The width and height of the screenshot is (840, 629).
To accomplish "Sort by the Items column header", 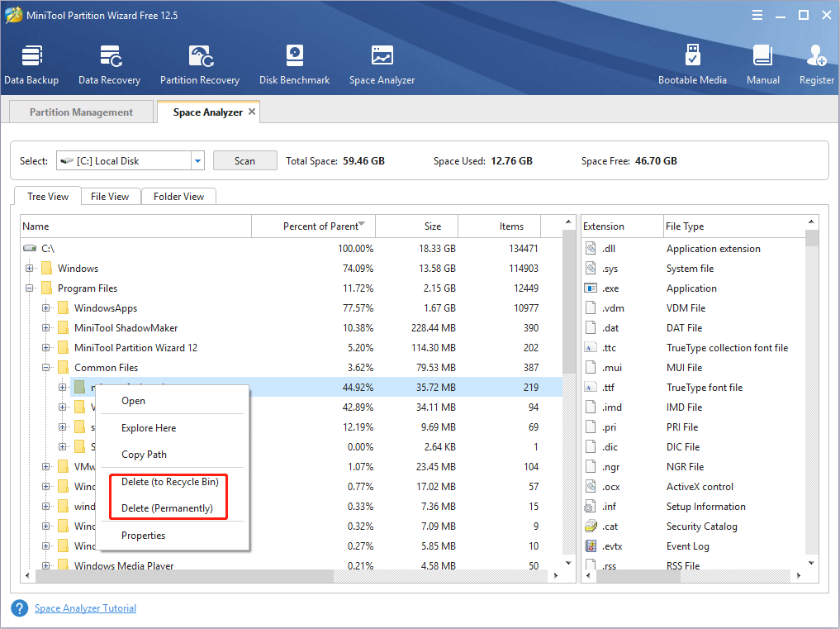I will pos(499,226).
